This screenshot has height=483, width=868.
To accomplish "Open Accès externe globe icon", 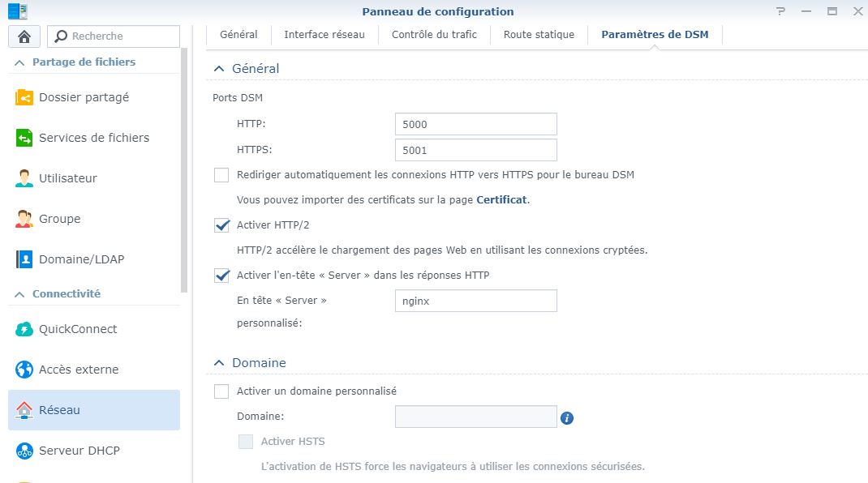I will [24, 370].
